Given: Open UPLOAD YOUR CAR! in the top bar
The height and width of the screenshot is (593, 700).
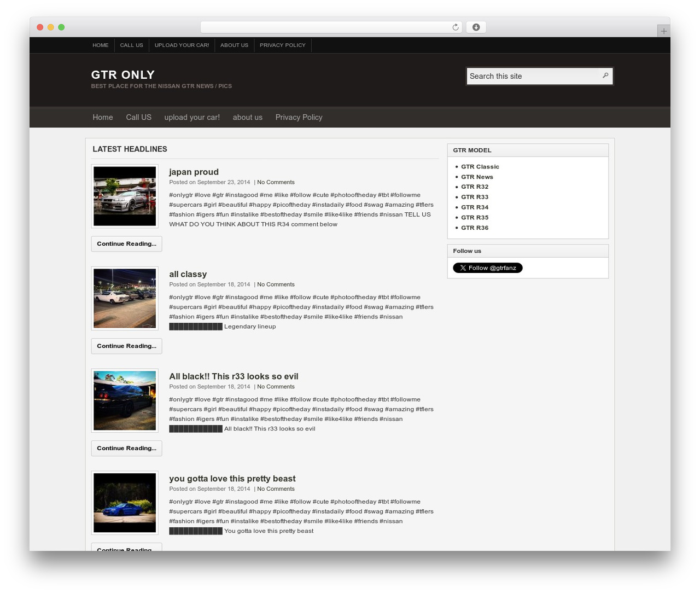Looking at the screenshot, I should pos(182,45).
